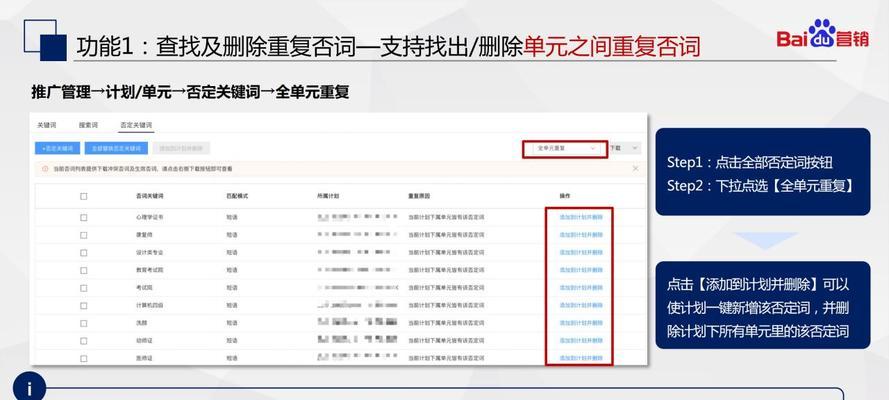Click the 操作 column header
889x400 pixels.
pos(565,196)
